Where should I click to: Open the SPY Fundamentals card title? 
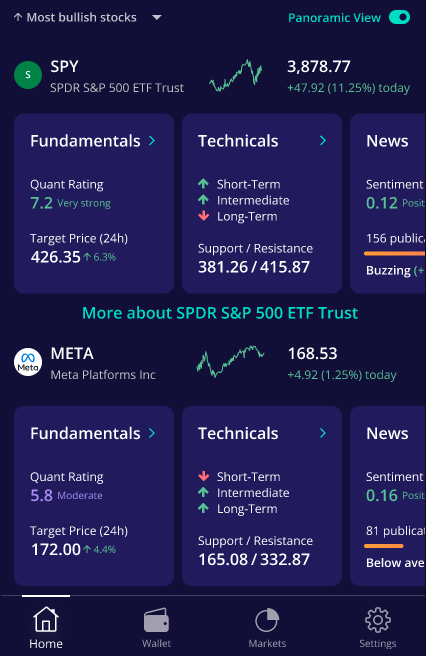(x=85, y=141)
